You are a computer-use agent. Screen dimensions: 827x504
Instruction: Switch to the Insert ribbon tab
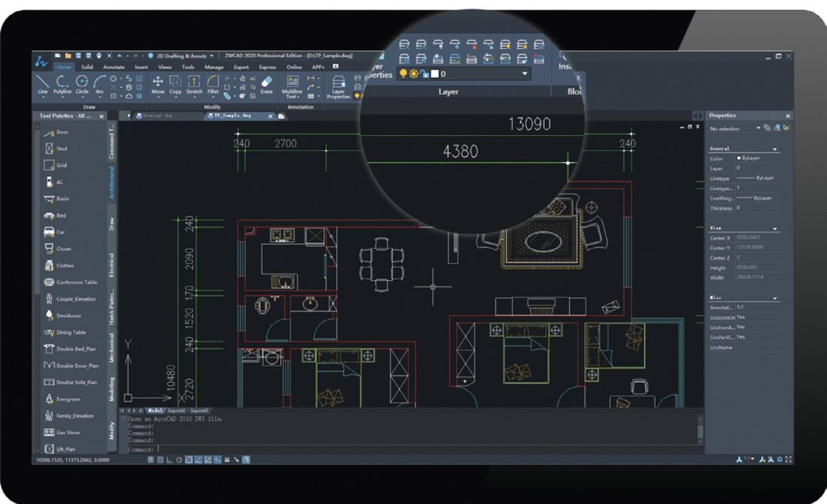(141, 67)
